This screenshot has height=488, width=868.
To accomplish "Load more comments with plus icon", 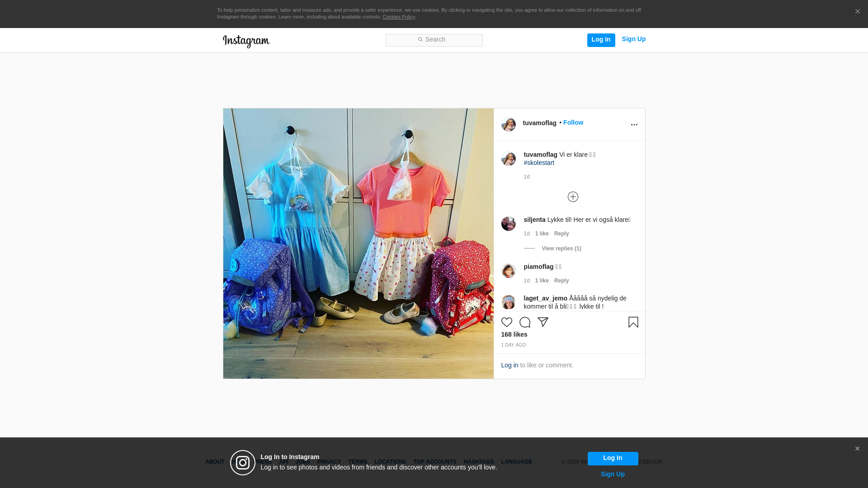I will point(573,197).
